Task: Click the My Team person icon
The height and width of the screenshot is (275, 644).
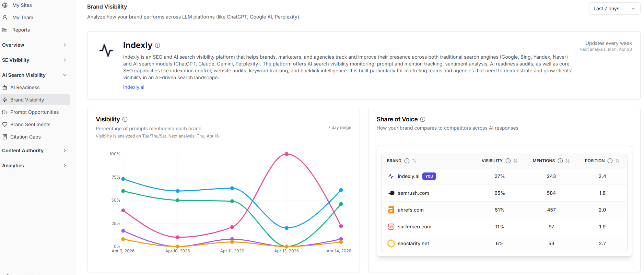Action: point(5,17)
